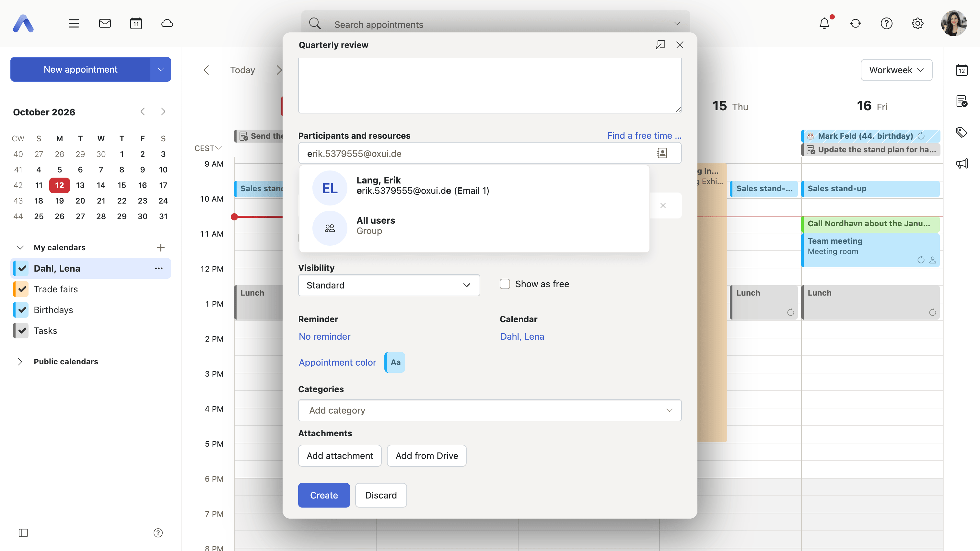Open the announcements megaphone icon
Screen dimensions: 980x551
point(962,164)
